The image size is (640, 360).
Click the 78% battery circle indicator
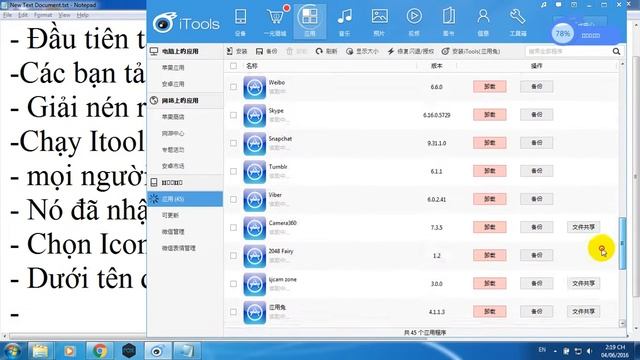point(562,33)
